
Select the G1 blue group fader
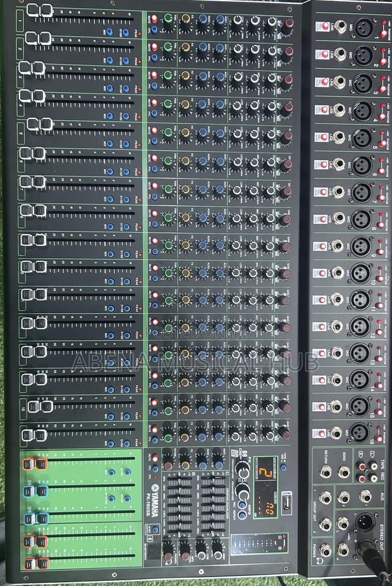(36, 490)
